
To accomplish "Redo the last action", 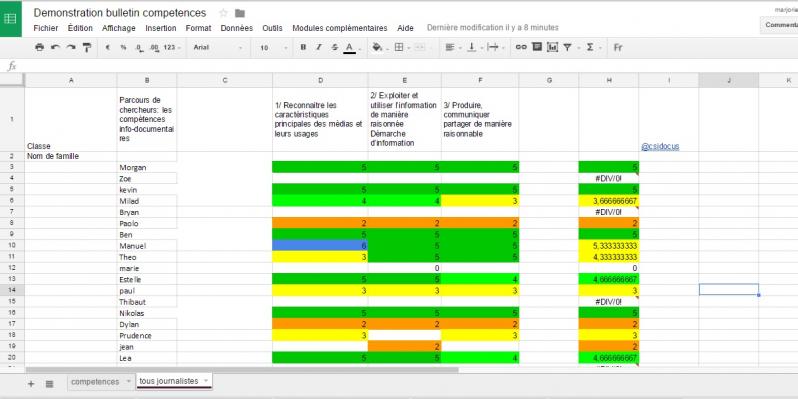I will pyautogui.click(x=71, y=47).
